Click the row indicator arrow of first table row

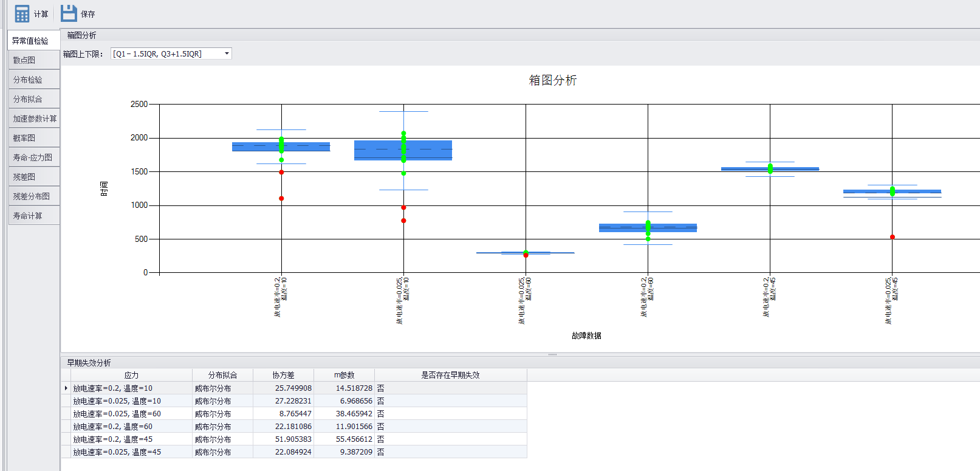[x=66, y=388]
